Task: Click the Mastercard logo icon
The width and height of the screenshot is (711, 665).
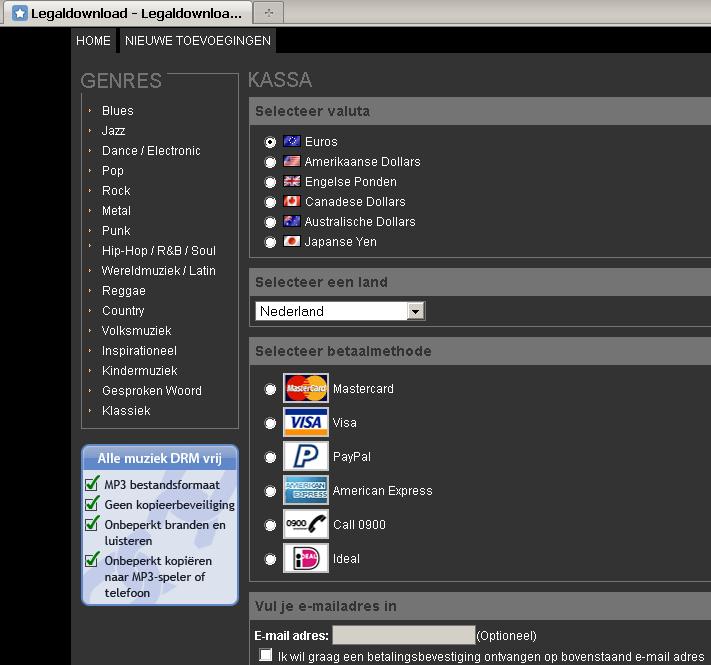Action: 306,388
